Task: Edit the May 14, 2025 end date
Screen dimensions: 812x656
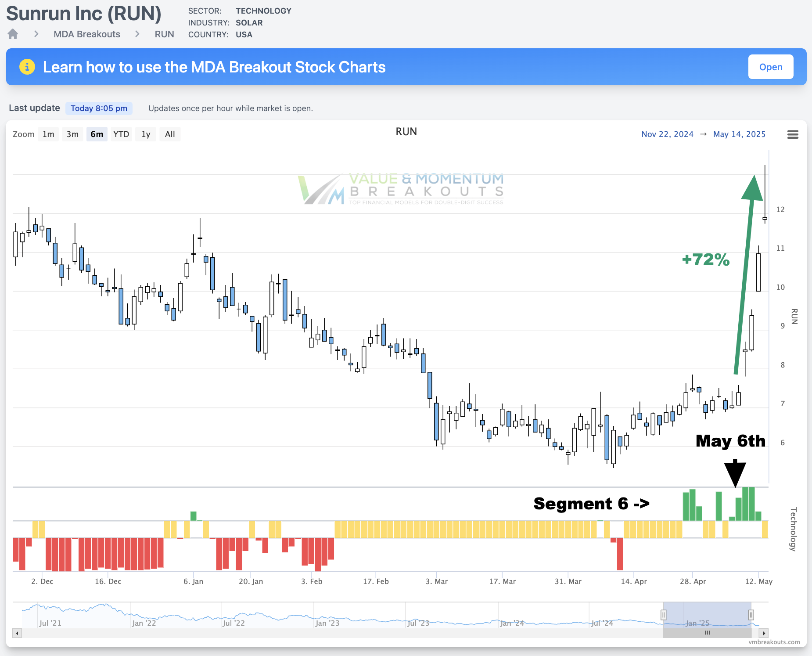Action: [739, 134]
